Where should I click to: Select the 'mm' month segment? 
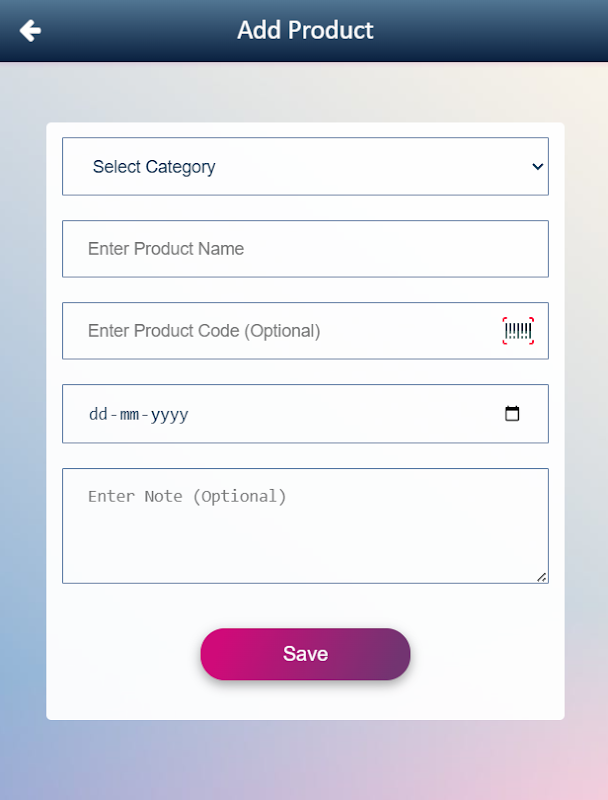[x=128, y=415]
